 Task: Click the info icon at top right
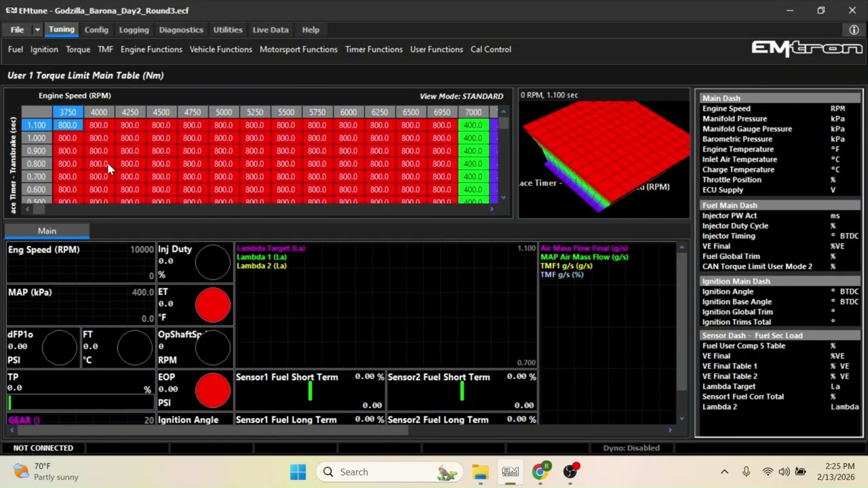pos(854,30)
